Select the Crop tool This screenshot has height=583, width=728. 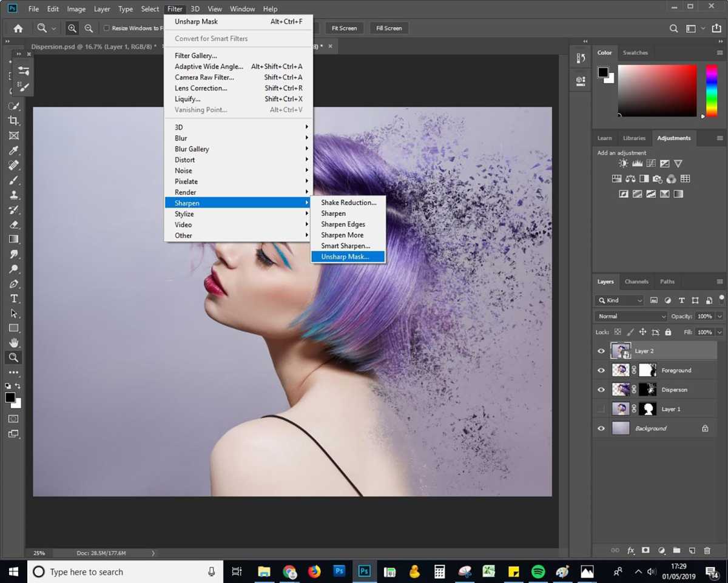[13, 120]
